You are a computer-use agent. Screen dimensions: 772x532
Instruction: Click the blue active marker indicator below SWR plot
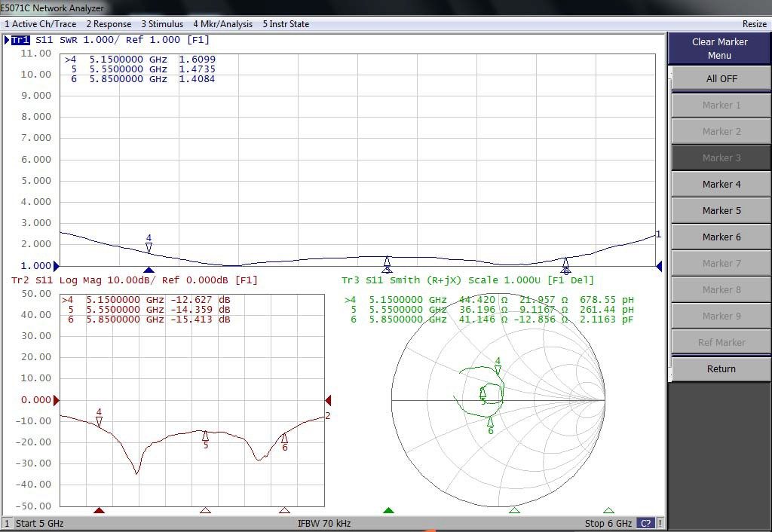click(x=149, y=270)
